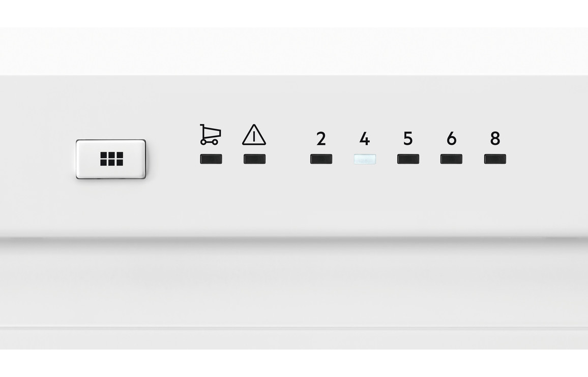Click the white grid button

(110, 159)
